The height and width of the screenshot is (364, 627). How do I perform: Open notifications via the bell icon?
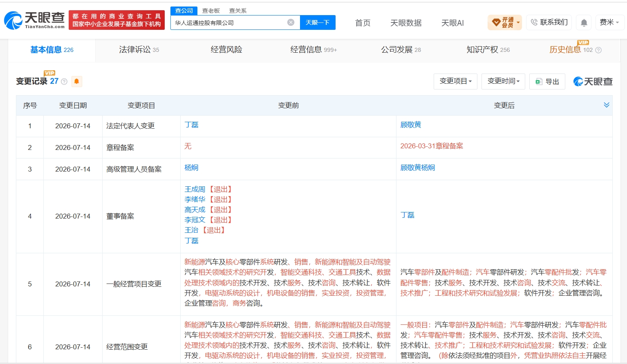coord(584,22)
